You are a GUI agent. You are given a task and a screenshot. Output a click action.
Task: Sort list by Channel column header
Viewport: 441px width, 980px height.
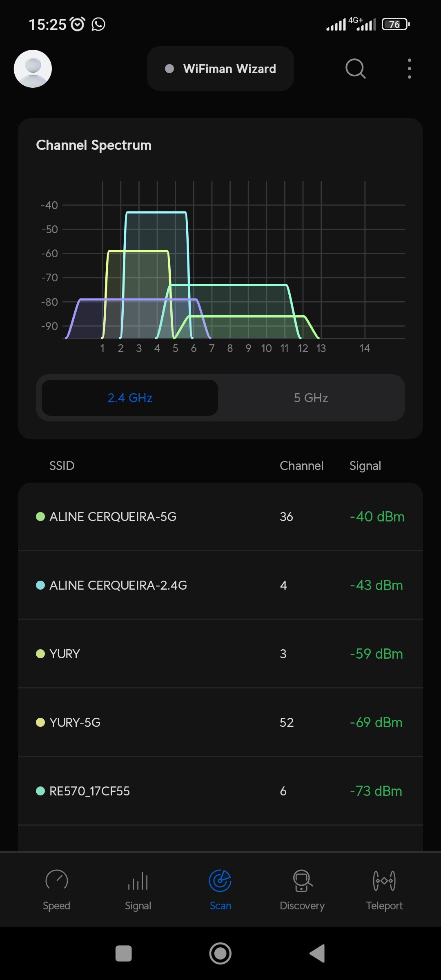coord(301,466)
